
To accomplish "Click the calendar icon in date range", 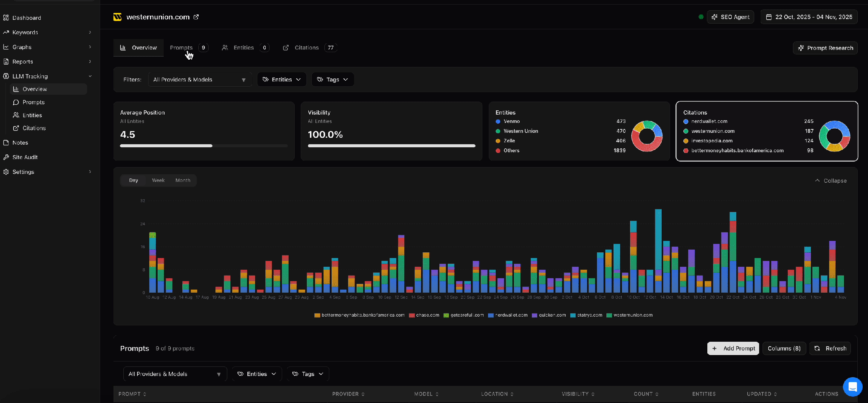I will click(x=769, y=17).
